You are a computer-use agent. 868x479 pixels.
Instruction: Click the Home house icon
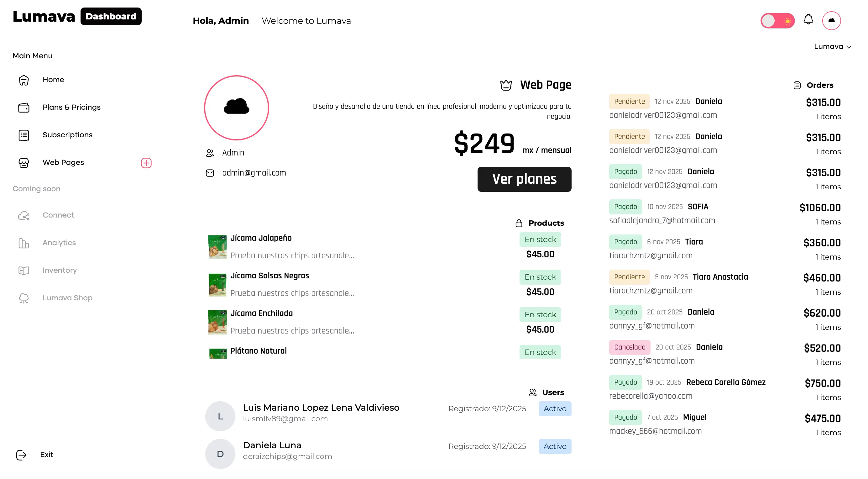24,80
